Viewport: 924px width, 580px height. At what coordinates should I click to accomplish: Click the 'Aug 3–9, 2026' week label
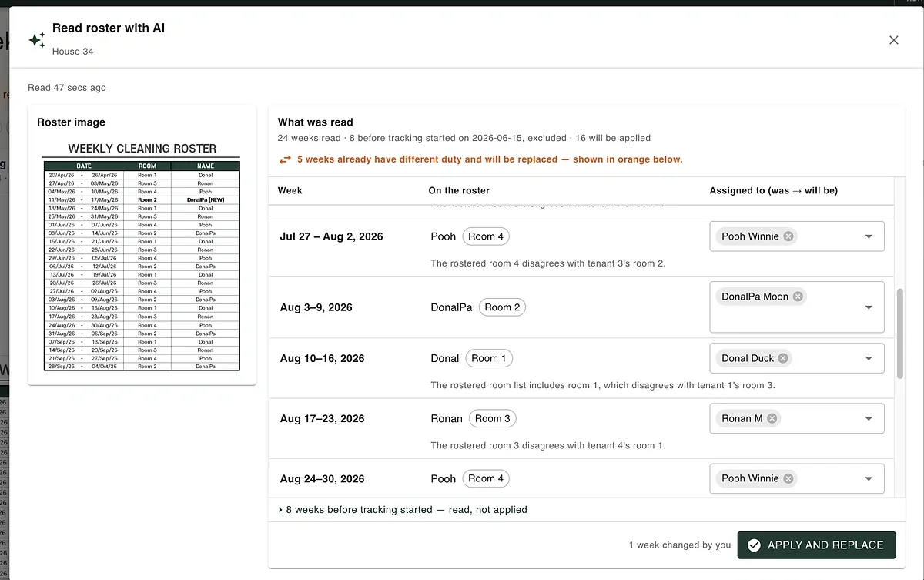click(x=316, y=307)
